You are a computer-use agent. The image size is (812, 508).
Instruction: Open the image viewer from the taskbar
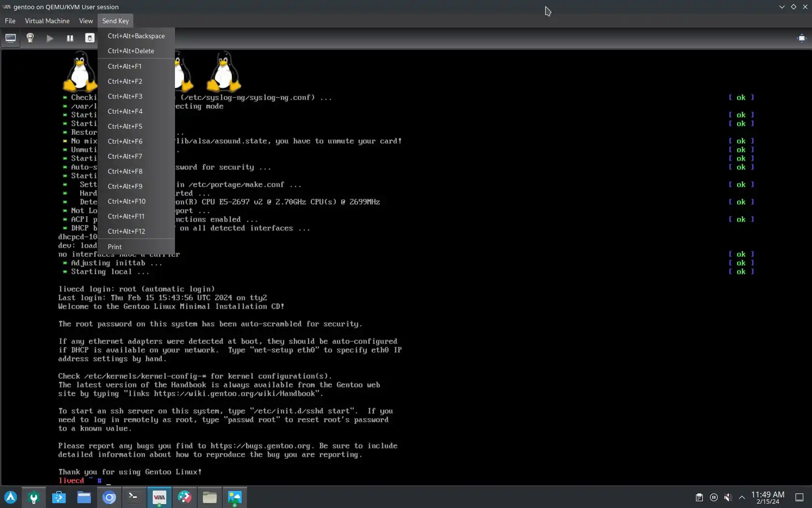point(235,497)
